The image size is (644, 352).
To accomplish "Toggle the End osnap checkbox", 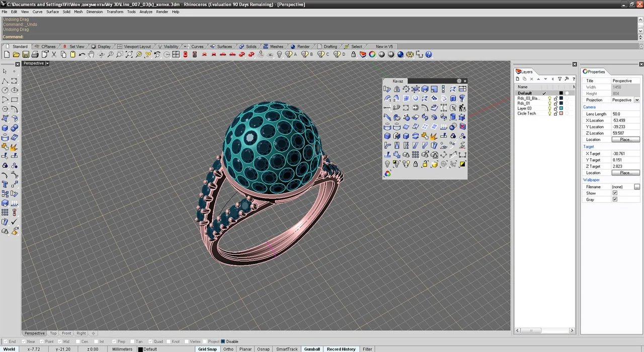I will pos(5,341).
